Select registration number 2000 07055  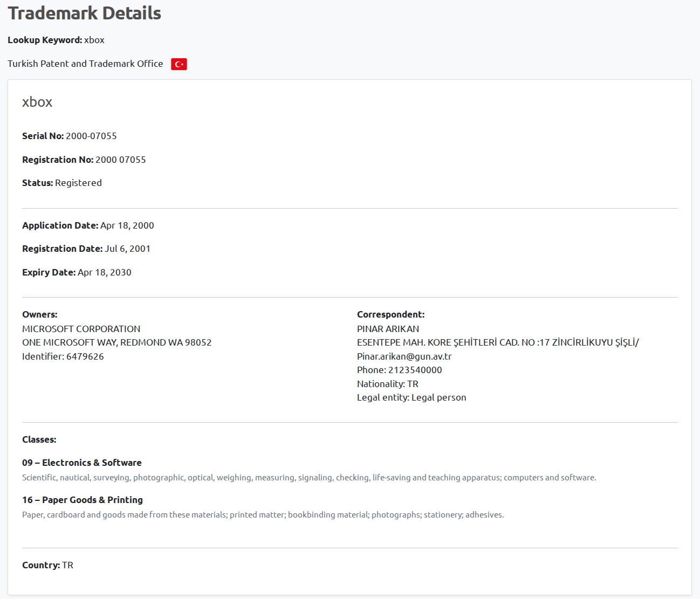(121, 160)
